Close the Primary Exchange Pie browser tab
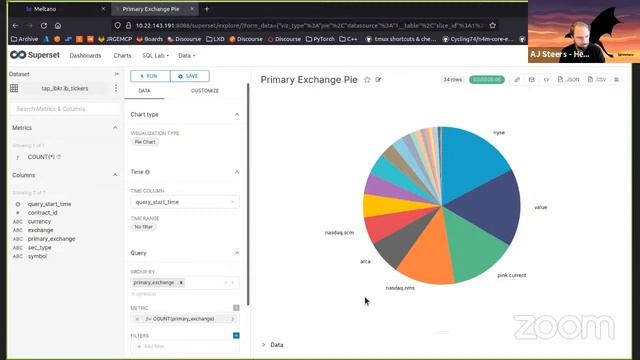The image size is (640, 360). pyautogui.click(x=192, y=9)
